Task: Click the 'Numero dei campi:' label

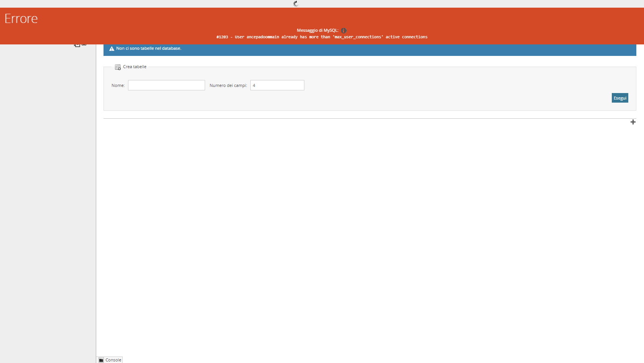Action: (x=228, y=85)
